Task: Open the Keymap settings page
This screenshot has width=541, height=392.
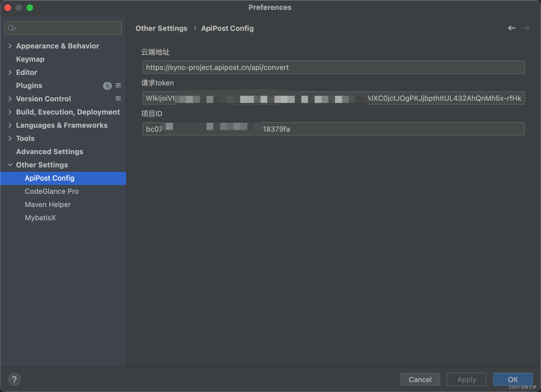Action: [30, 59]
